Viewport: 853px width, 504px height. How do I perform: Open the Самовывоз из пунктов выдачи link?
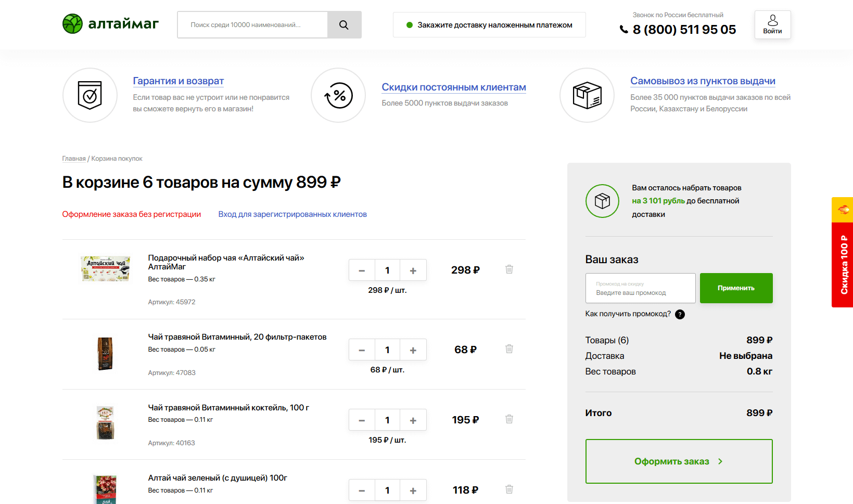[703, 81]
